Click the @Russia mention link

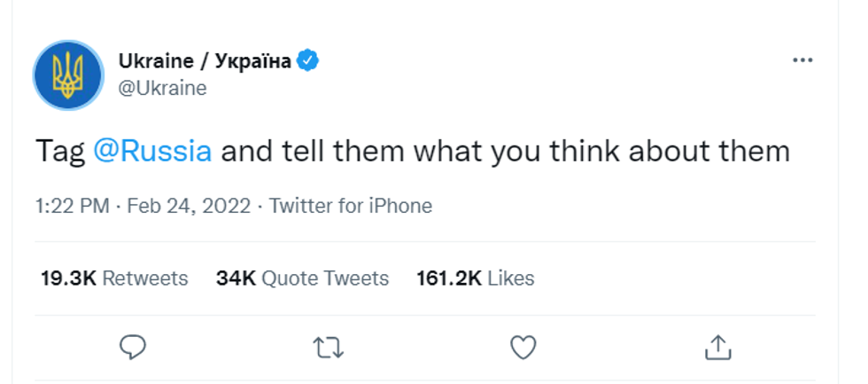[x=152, y=151]
